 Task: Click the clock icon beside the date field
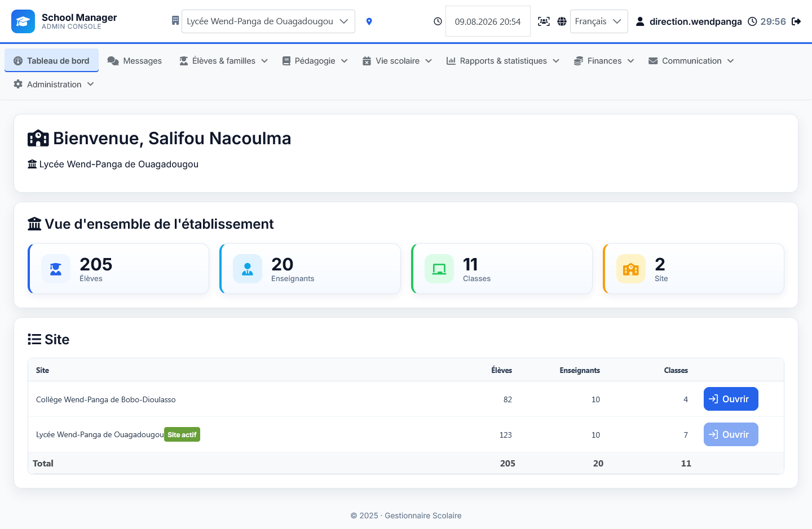pos(438,21)
